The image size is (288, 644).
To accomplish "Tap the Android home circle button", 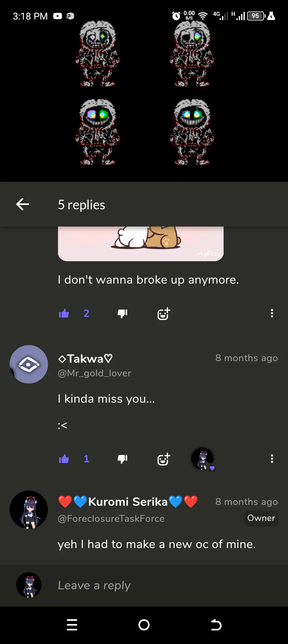I will (144, 625).
